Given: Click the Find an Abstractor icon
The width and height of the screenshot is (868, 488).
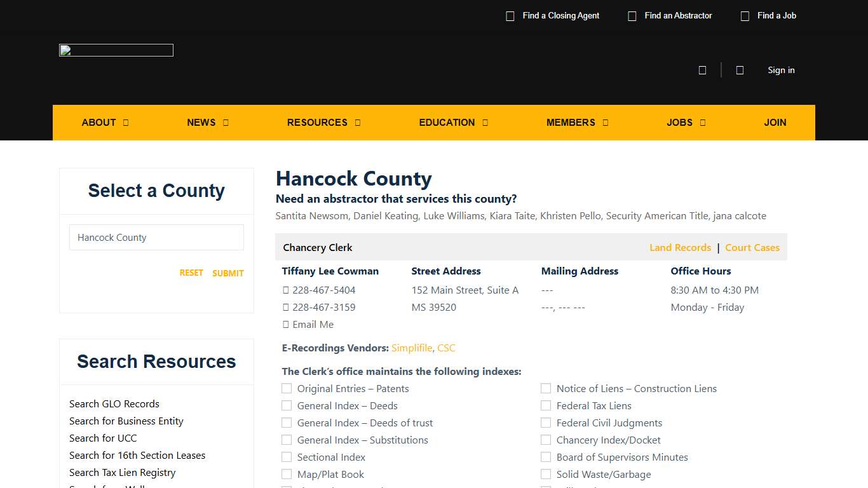Looking at the screenshot, I should point(632,15).
